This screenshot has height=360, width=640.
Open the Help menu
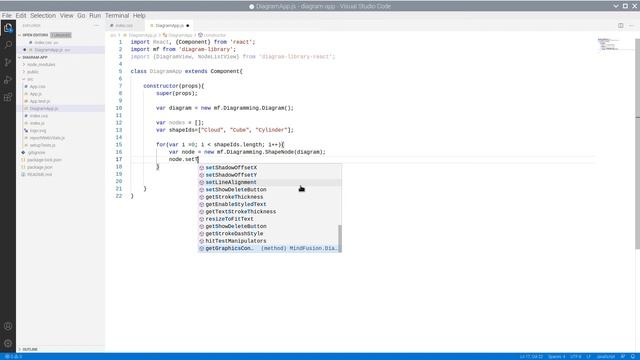click(139, 16)
